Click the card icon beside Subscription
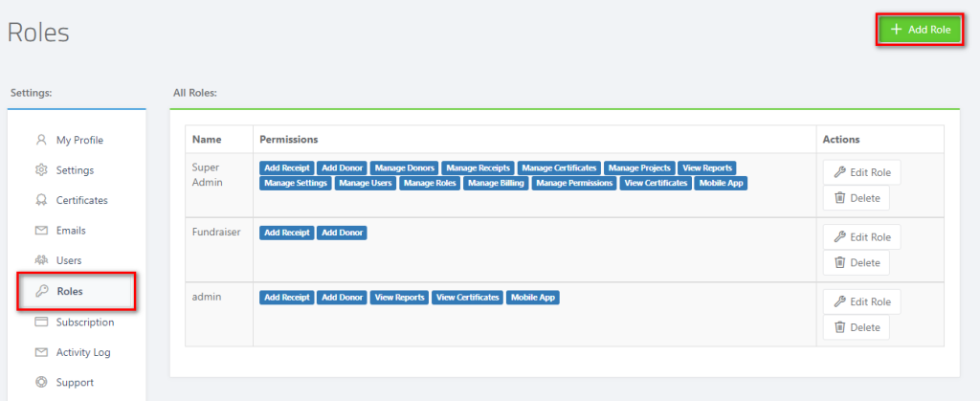Image resolution: width=980 pixels, height=401 pixels. [41, 323]
